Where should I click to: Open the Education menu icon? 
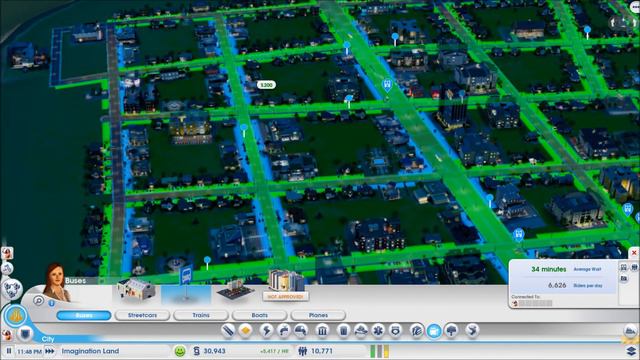click(x=416, y=330)
